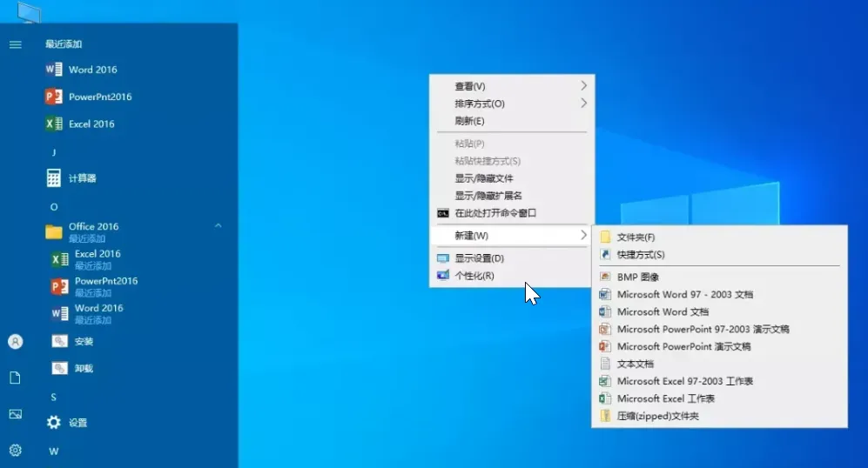Click the letter O group header
This screenshot has height=468, width=868.
(54, 207)
